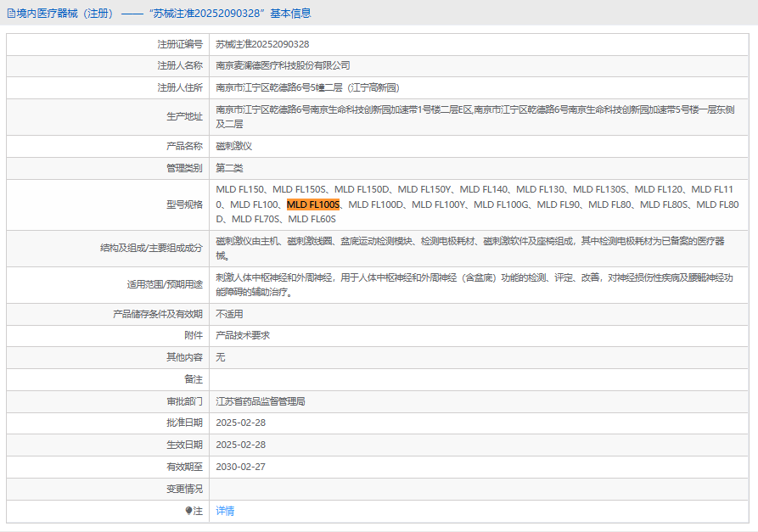The width and height of the screenshot is (758, 532).
Task: Click the 无 value in 其他内容 row
Action: 221,357
